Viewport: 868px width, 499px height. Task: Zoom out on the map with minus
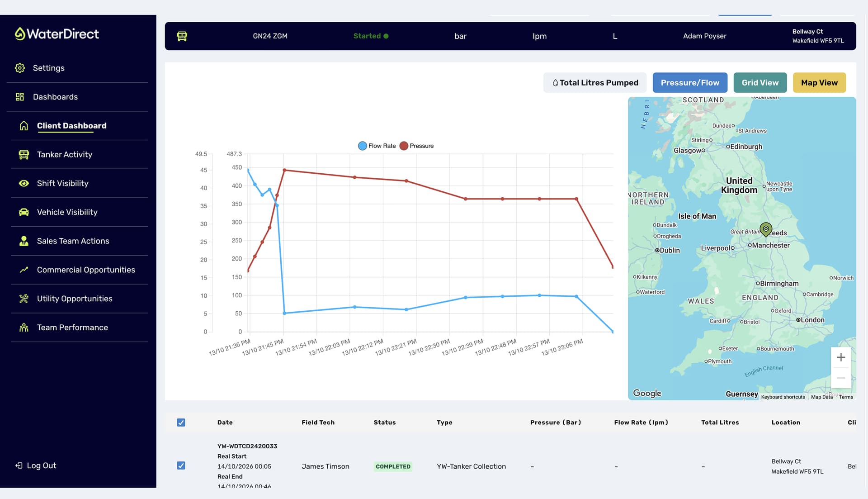pos(841,378)
